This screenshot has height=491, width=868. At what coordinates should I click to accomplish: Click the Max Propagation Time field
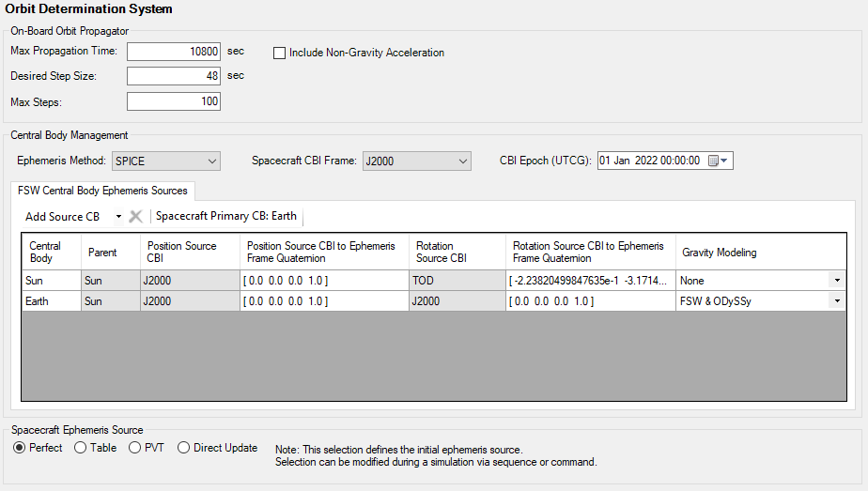174,53
